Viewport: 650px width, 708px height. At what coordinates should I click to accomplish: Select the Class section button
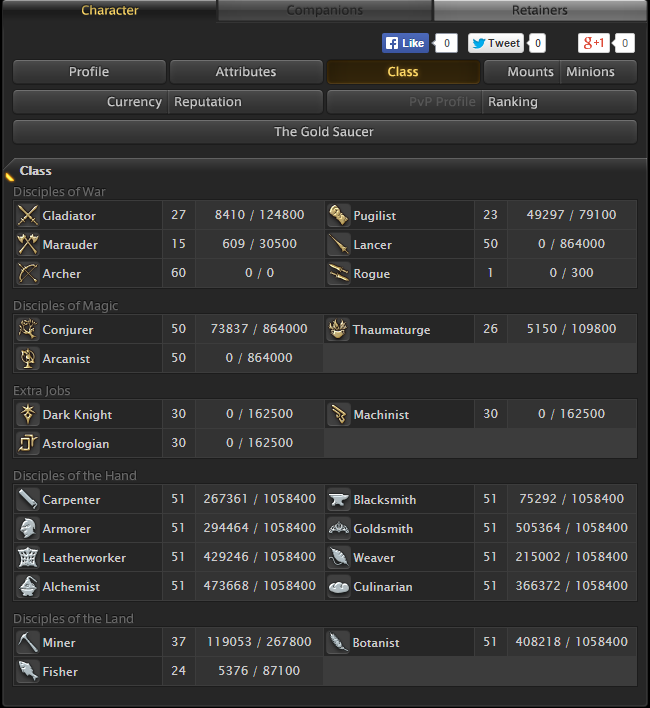(403, 72)
